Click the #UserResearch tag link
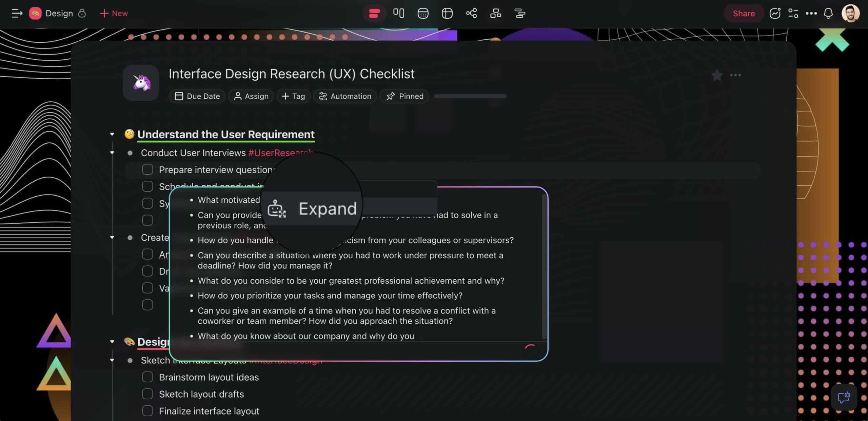Image resolution: width=868 pixels, height=421 pixels. pos(280,153)
